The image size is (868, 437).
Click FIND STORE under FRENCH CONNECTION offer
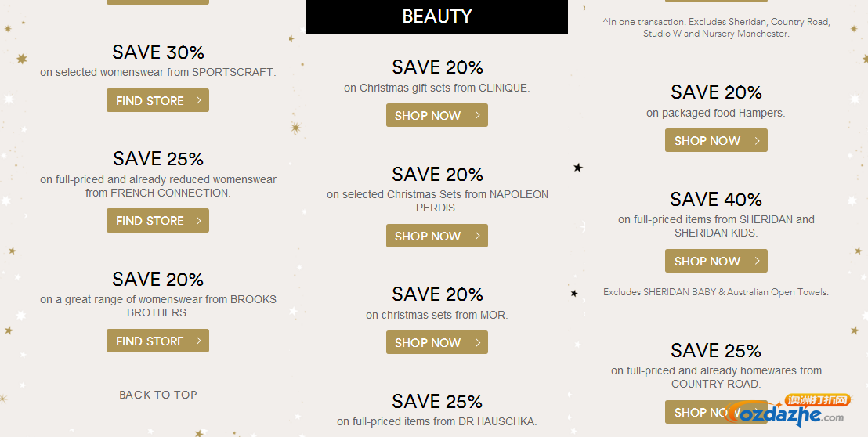(x=157, y=220)
